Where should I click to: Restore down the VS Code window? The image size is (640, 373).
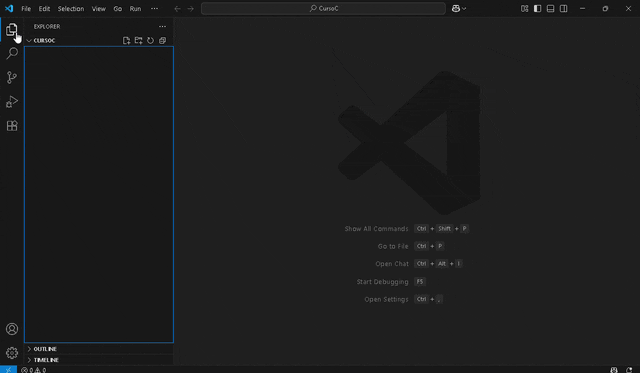coord(605,9)
